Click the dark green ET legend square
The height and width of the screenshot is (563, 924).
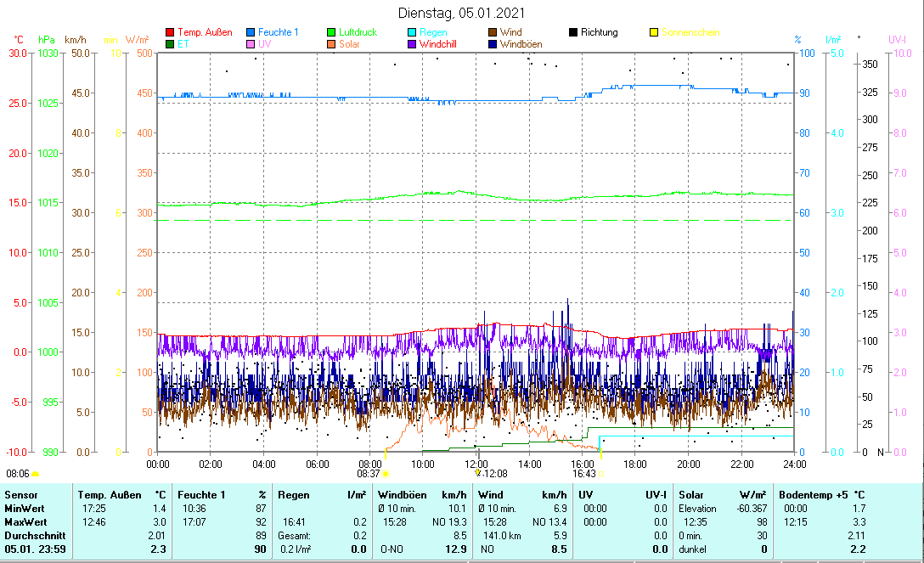(170, 43)
